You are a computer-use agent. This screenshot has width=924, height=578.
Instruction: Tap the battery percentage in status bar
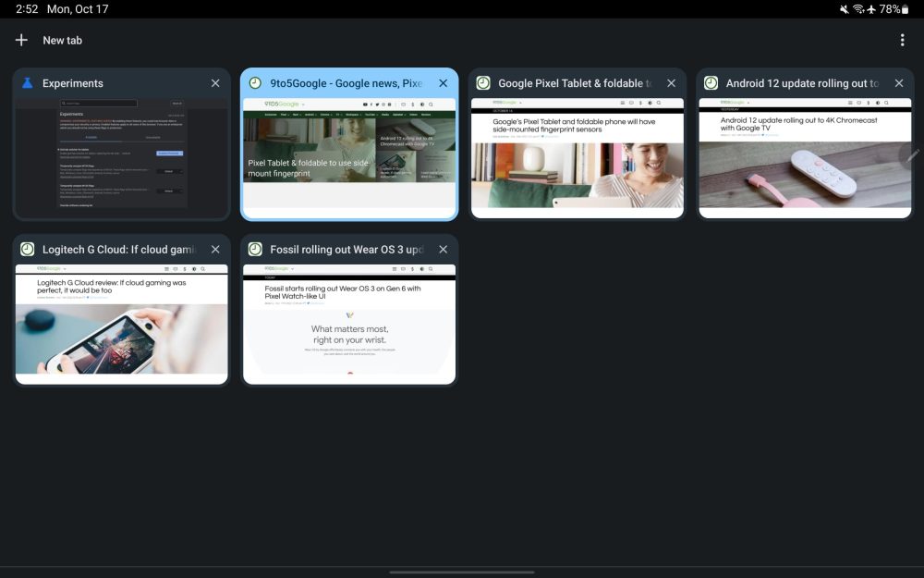(889, 9)
